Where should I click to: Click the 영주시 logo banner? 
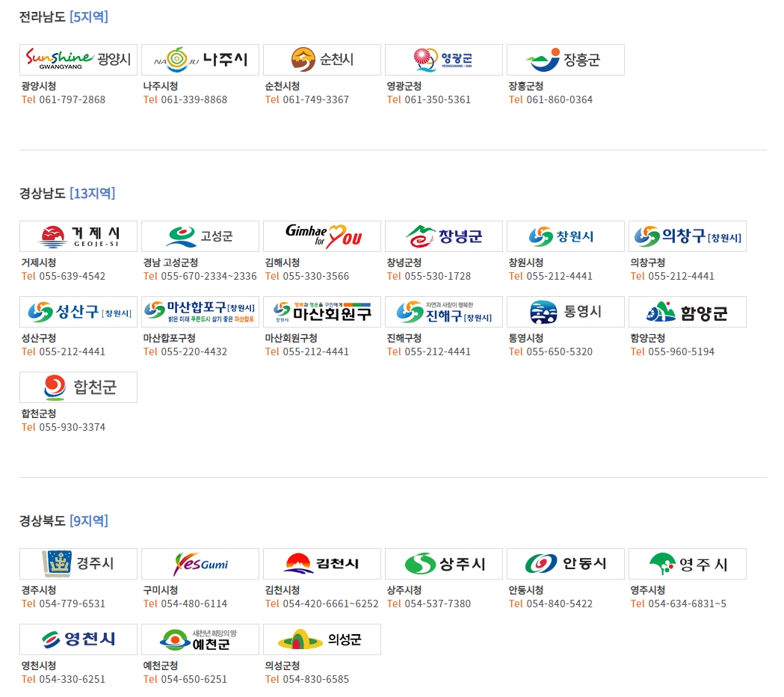(x=688, y=564)
